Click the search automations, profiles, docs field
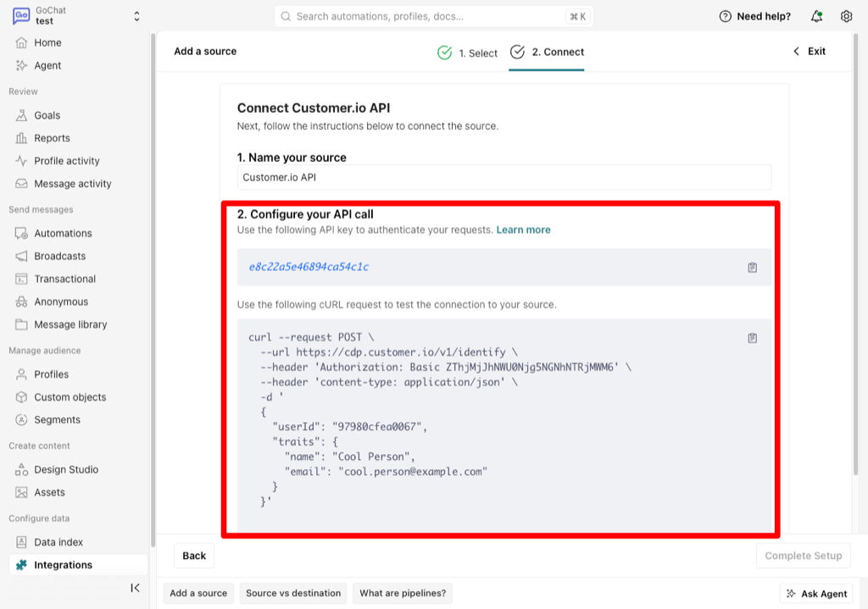Screen dimensions: 868x609 [433, 17]
